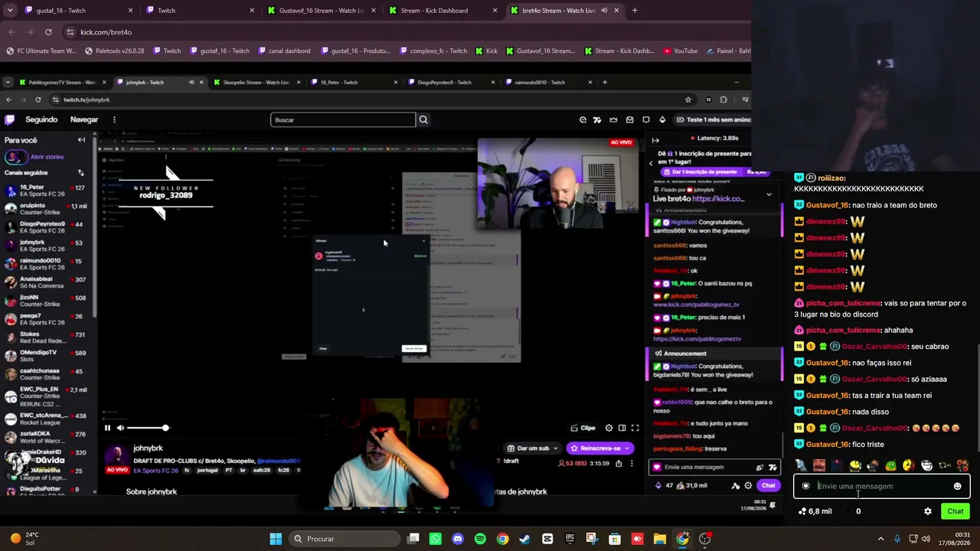Mute the bret4o Stream browser tab
The width and height of the screenshot is (980, 551).
[x=604, y=11]
